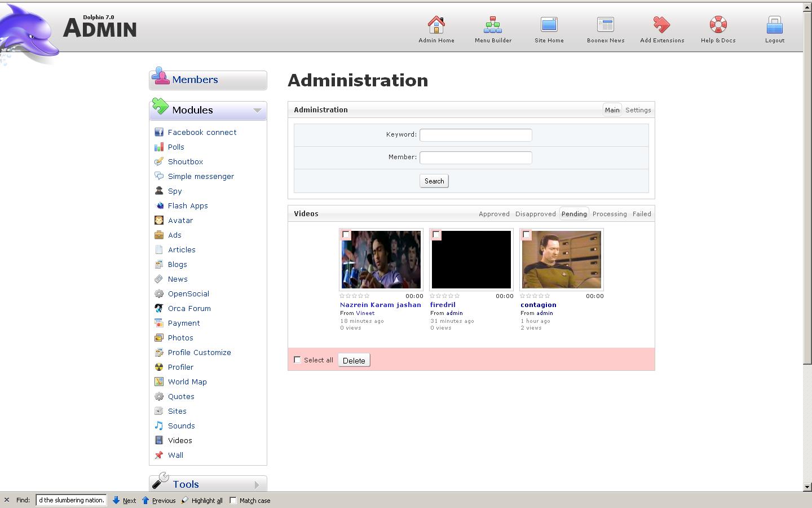Screen dimensions: 812x508
Task: Check the Select all checkbox
Action: [x=297, y=360]
